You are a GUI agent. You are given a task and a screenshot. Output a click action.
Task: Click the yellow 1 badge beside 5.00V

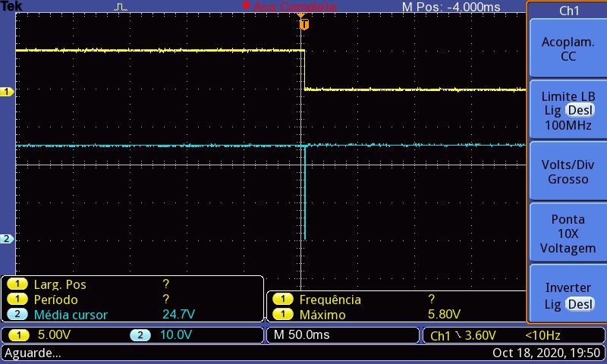pos(18,335)
